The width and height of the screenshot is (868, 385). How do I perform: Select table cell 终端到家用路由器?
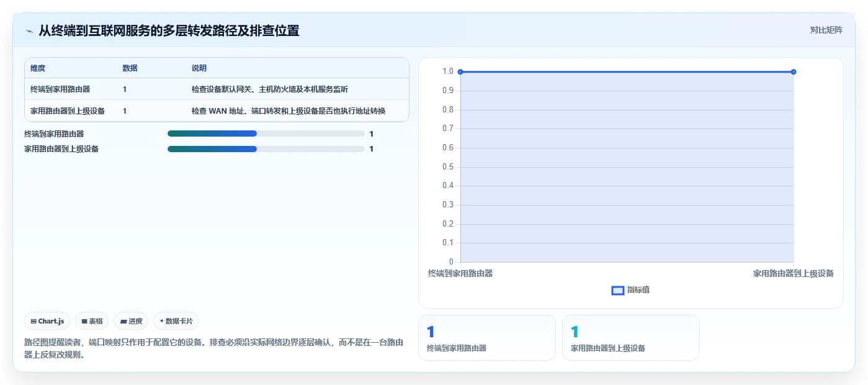(60, 89)
